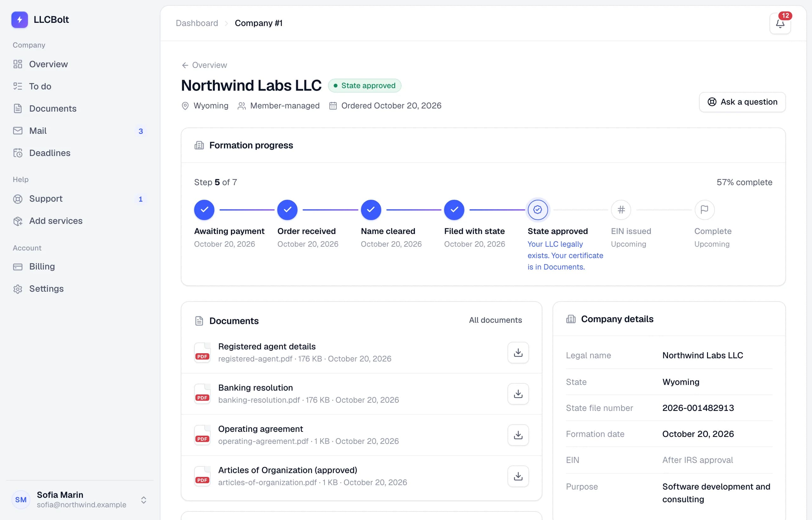Click the Formation date value October 20, 2026
Image resolution: width=812 pixels, height=520 pixels.
coord(698,434)
